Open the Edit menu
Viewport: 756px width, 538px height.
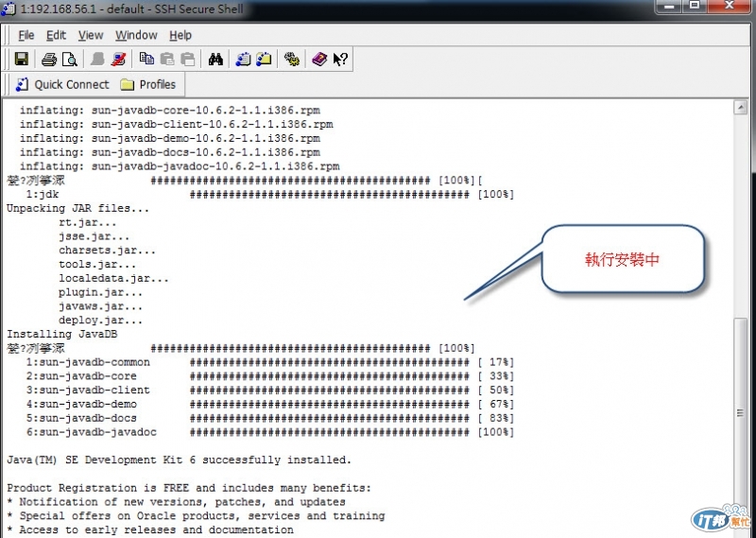click(56, 35)
